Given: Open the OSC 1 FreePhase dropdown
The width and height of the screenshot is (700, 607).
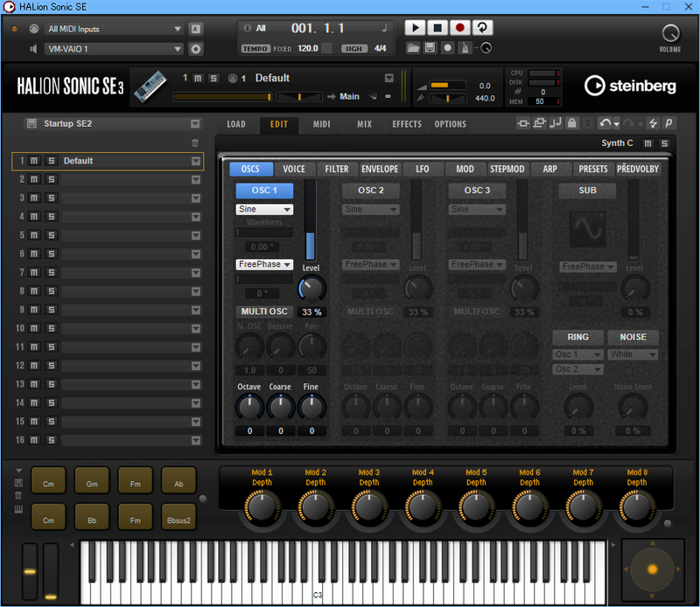Looking at the screenshot, I should click(264, 265).
